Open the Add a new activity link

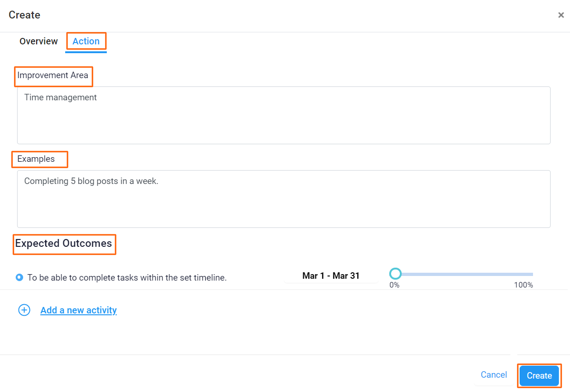(79, 310)
